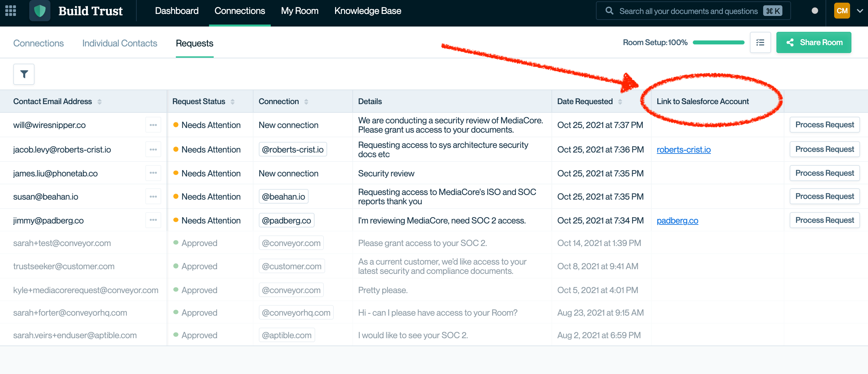Click the Share Room button
This screenshot has height=374, width=868.
(x=813, y=42)
